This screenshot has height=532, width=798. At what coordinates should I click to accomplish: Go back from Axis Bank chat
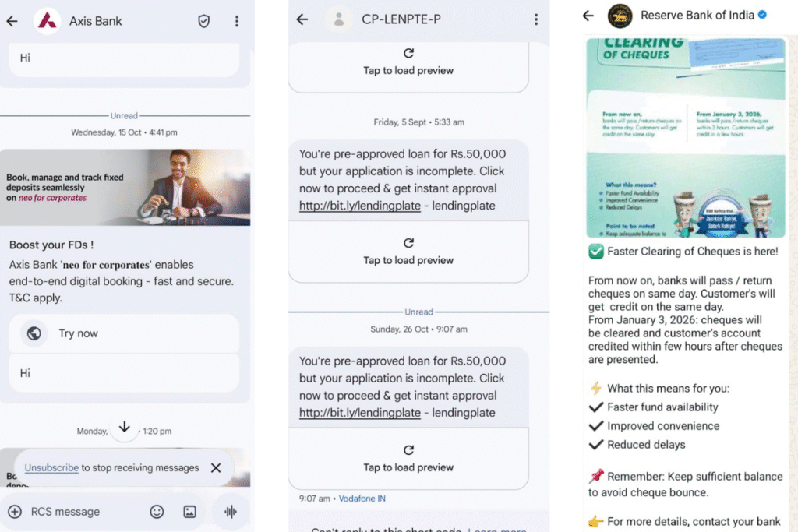12,21
